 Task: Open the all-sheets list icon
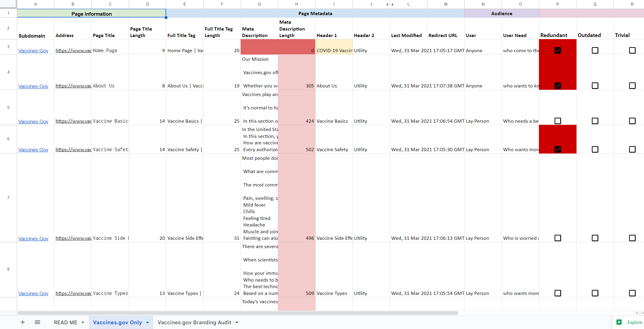(x=37, y=322)
